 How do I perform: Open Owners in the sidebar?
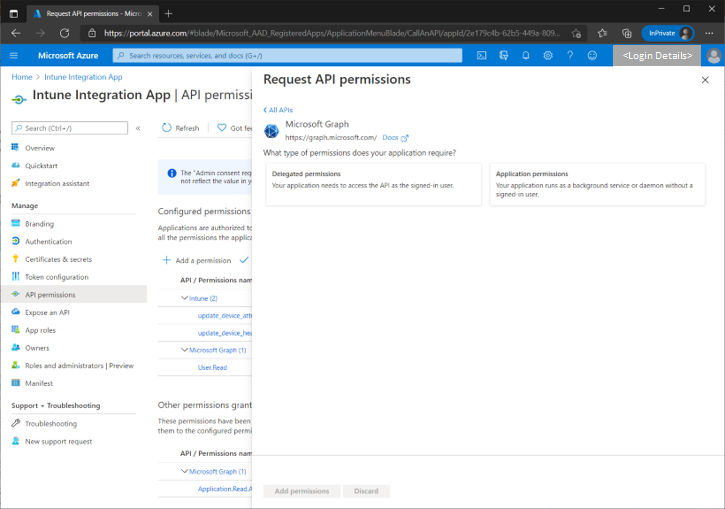(x=37, y=348)
